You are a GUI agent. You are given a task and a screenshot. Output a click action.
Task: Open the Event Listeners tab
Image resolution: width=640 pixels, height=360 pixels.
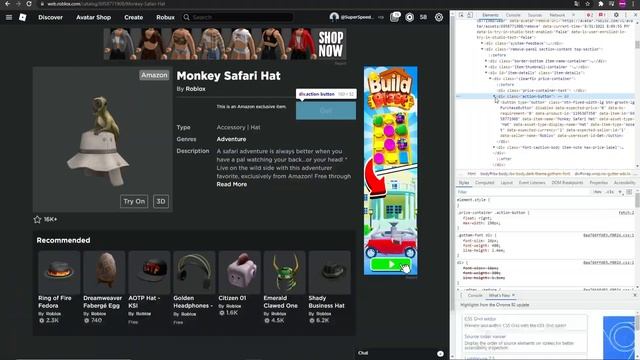pos(532,182)
